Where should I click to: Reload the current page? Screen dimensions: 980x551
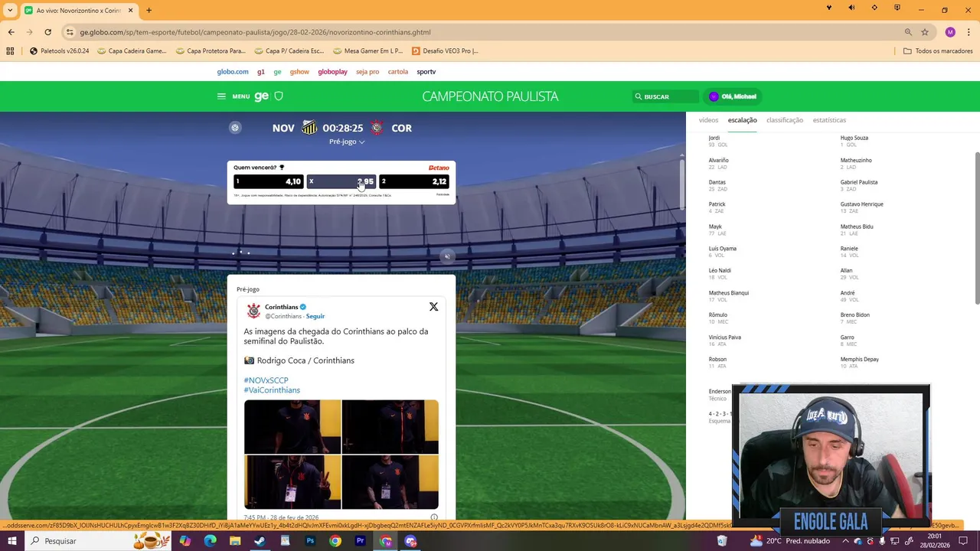point(47,32)
